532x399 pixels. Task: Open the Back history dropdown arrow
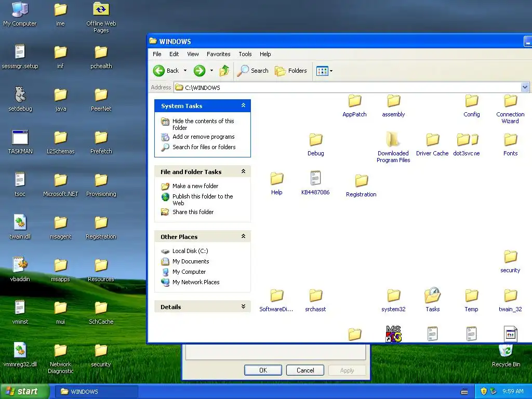pos(185,71)
